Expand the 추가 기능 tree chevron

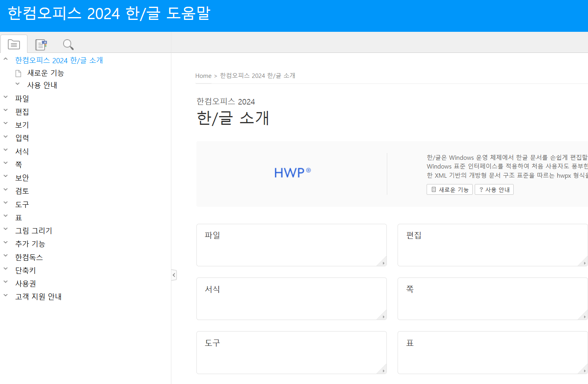pos(6,242)
